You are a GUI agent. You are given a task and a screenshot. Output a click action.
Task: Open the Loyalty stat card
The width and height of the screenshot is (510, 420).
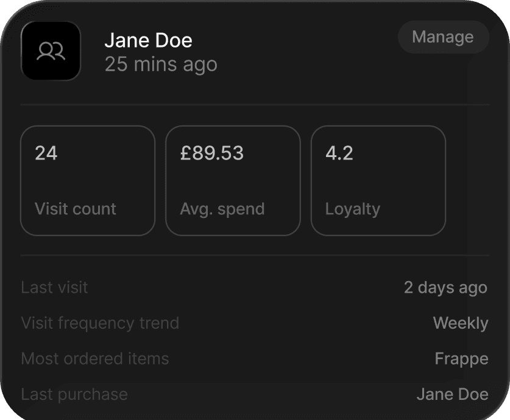pos(378,181)
